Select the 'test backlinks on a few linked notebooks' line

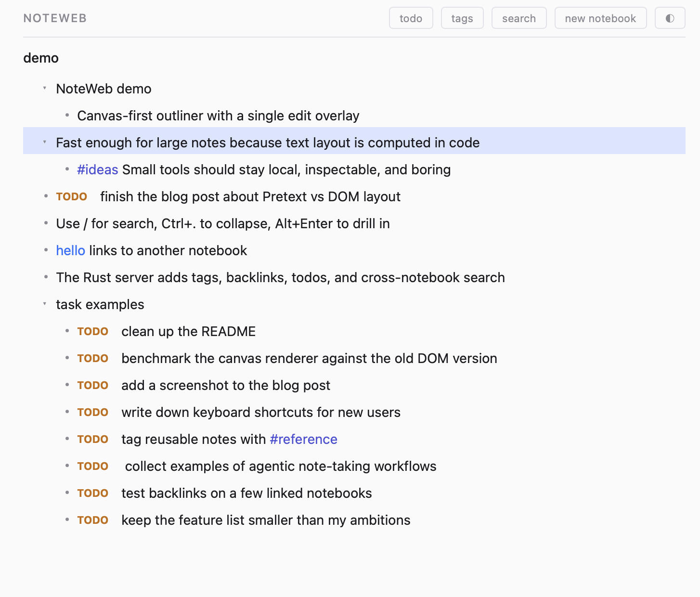click(246, 493)
